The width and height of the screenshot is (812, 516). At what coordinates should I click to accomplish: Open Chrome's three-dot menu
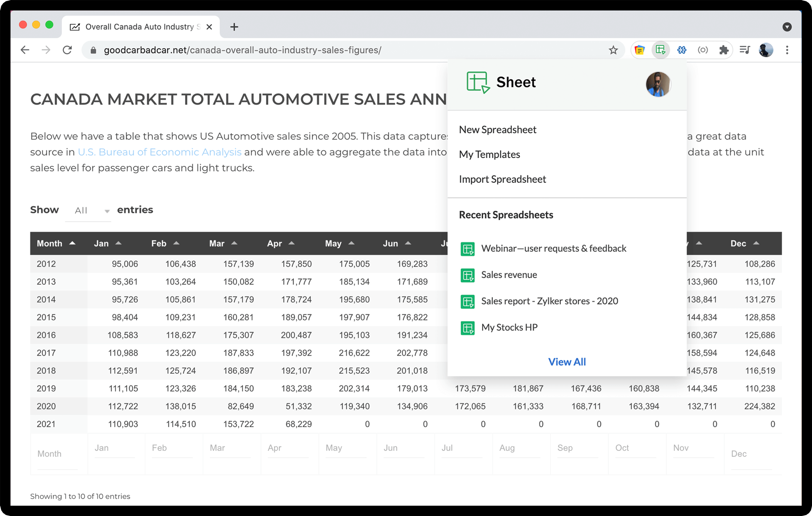click(x=787, y=50)
